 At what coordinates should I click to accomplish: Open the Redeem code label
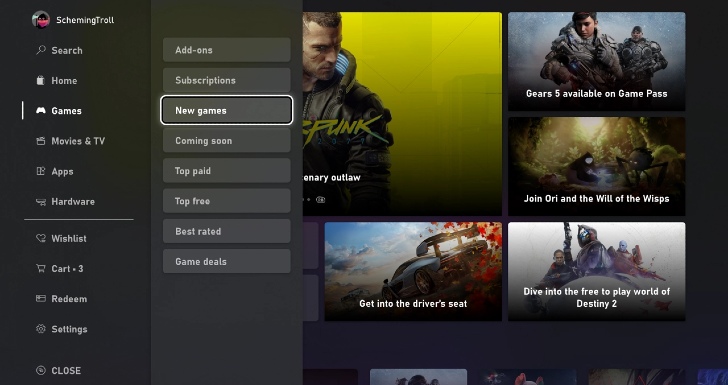(69, 299)
